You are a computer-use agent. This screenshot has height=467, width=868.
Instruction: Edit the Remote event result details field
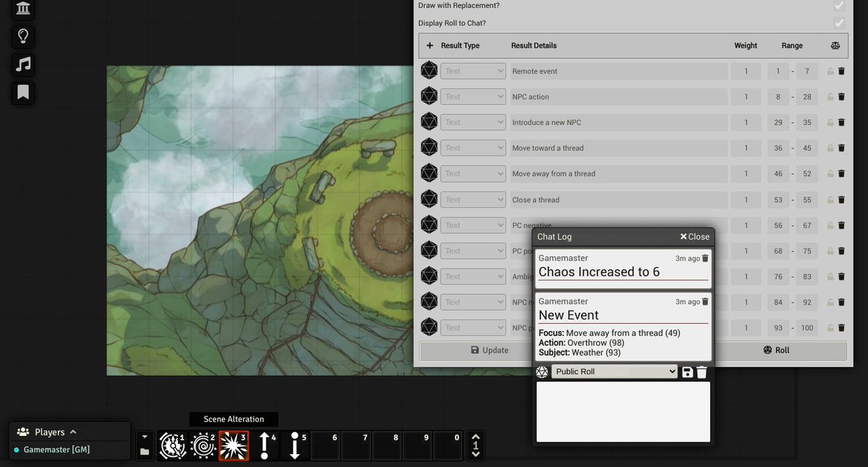(618, 71)
